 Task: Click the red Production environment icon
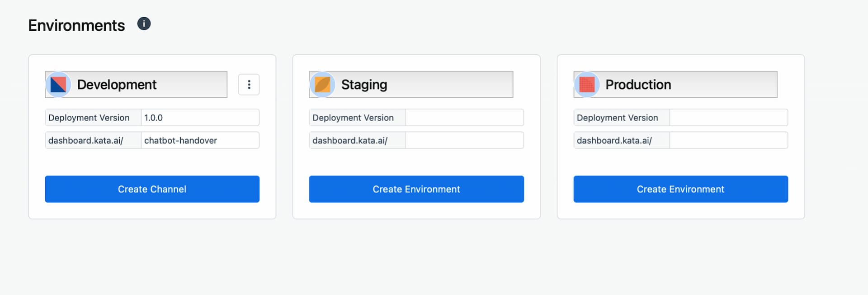click(587, 85)
